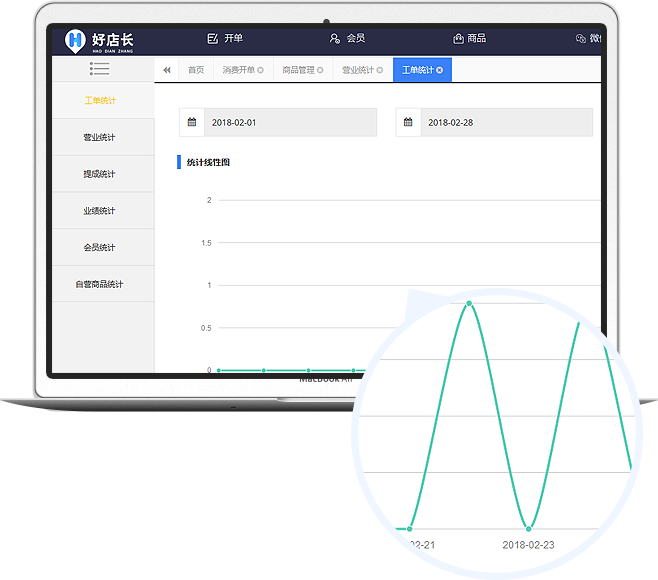Select 业绩统计 from the sidebar

point(99,211)
